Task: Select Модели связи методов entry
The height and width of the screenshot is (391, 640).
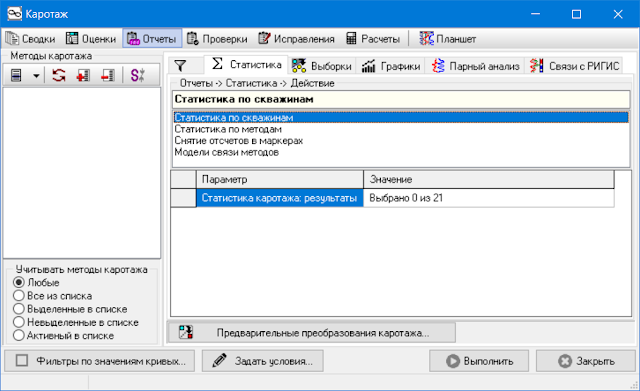Action: click(401, 152)
